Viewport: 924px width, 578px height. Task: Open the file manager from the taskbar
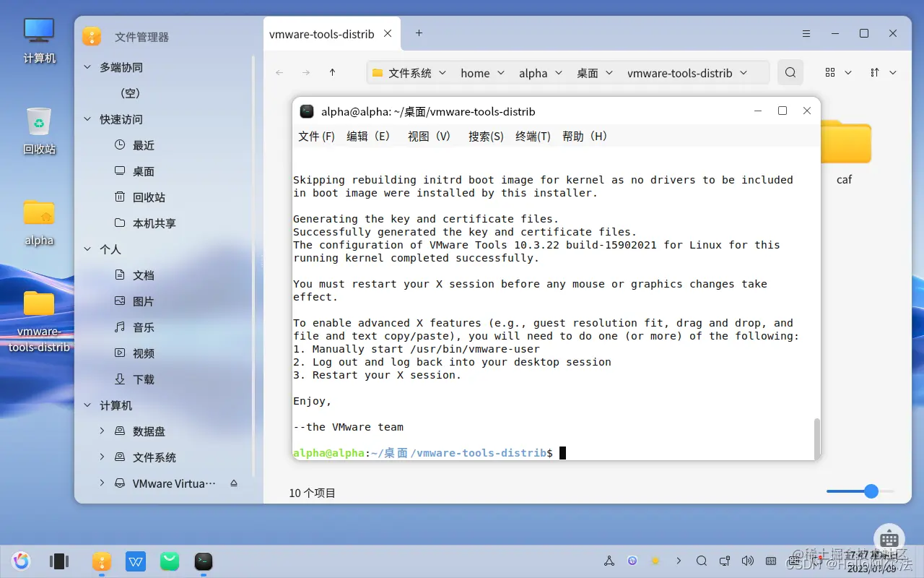(102, 561)
